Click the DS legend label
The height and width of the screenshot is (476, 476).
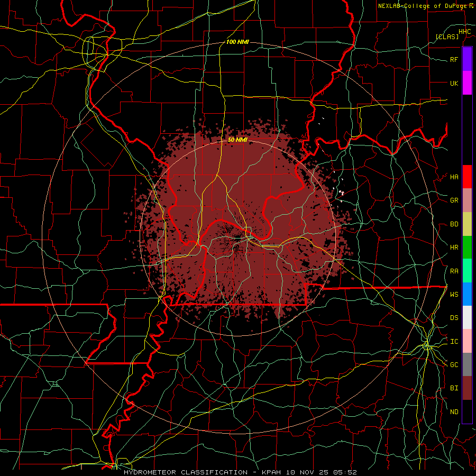(x=454, y=318)
